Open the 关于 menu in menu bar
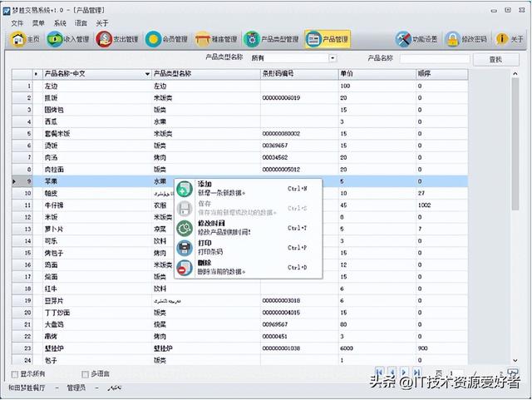Image resolution: width=532 pixels, height=400 pixels. coord(102,23)
